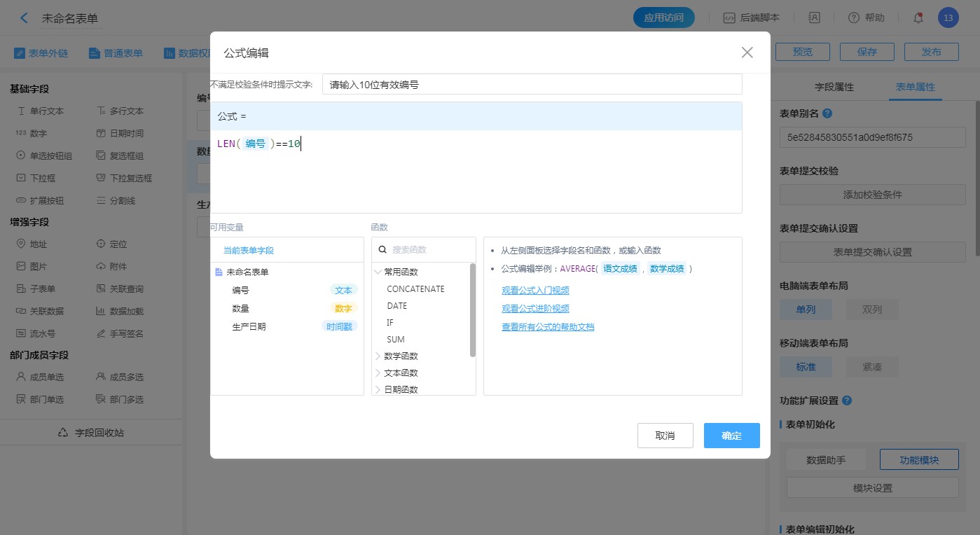This screenshot has width=980, height=535.
Task: Confirm the formula with 确定 button
Action: coord(731,436)
